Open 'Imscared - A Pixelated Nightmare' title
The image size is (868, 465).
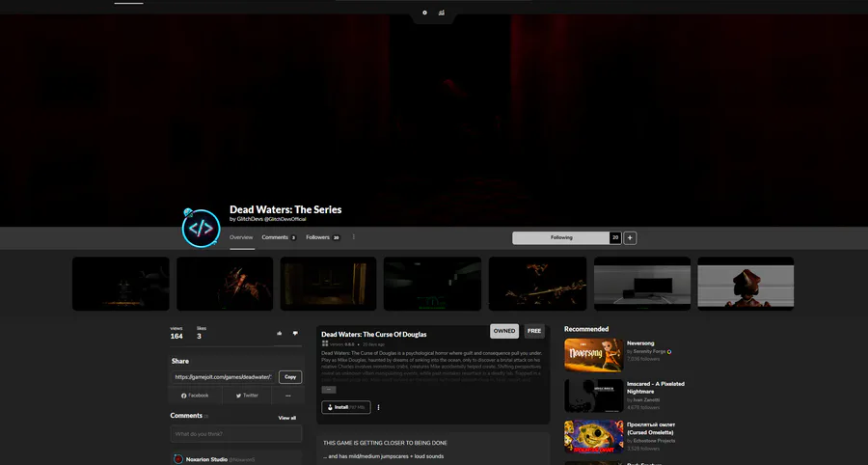click(x=656, y=388)
